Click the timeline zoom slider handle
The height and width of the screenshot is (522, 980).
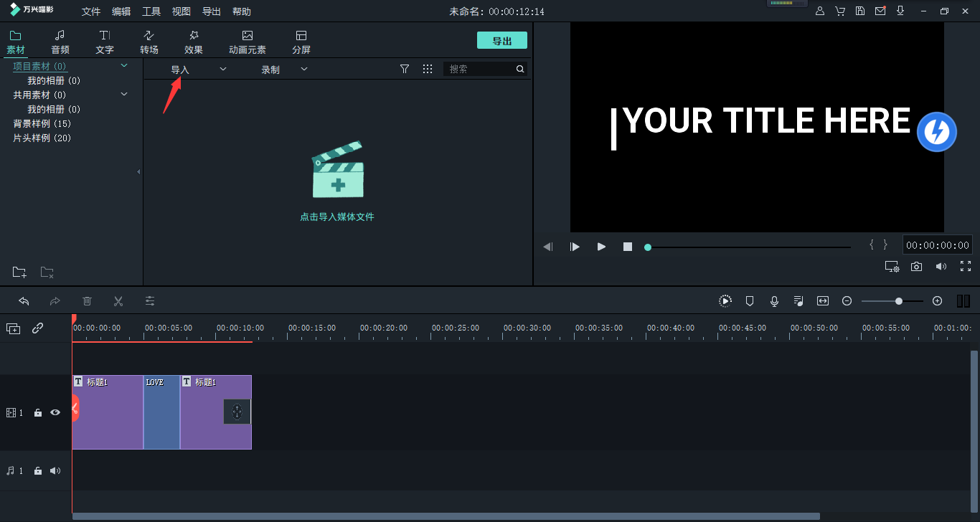(899, 301)
